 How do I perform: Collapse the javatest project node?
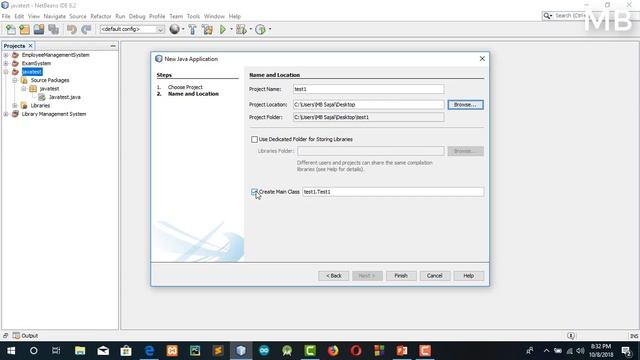pos(6,72)
